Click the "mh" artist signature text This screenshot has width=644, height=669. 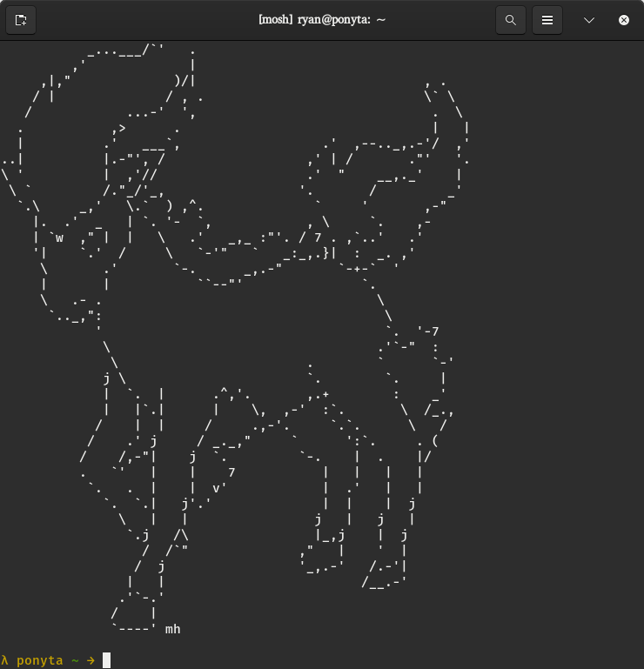[172, 628]
